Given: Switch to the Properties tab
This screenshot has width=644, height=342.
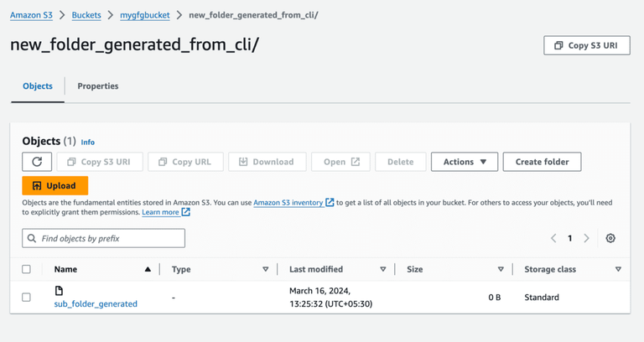Looking at the screenshot, I should click(98, 86).
